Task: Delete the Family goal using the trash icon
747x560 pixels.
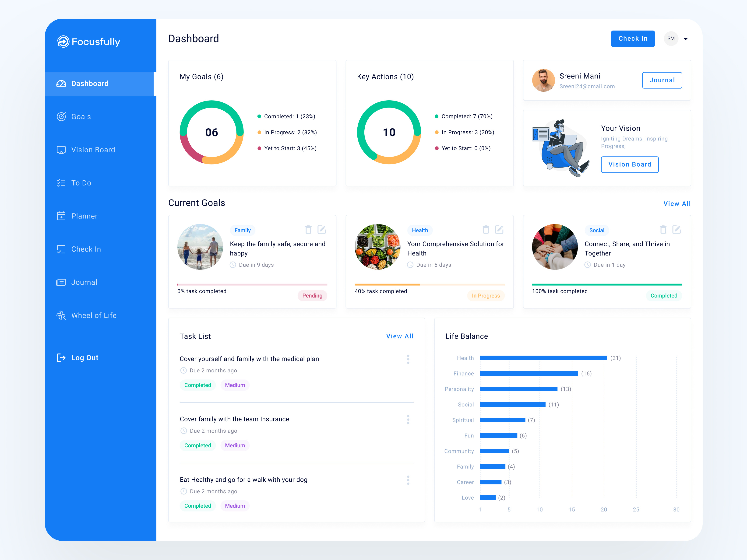Action: coord(308,229)
